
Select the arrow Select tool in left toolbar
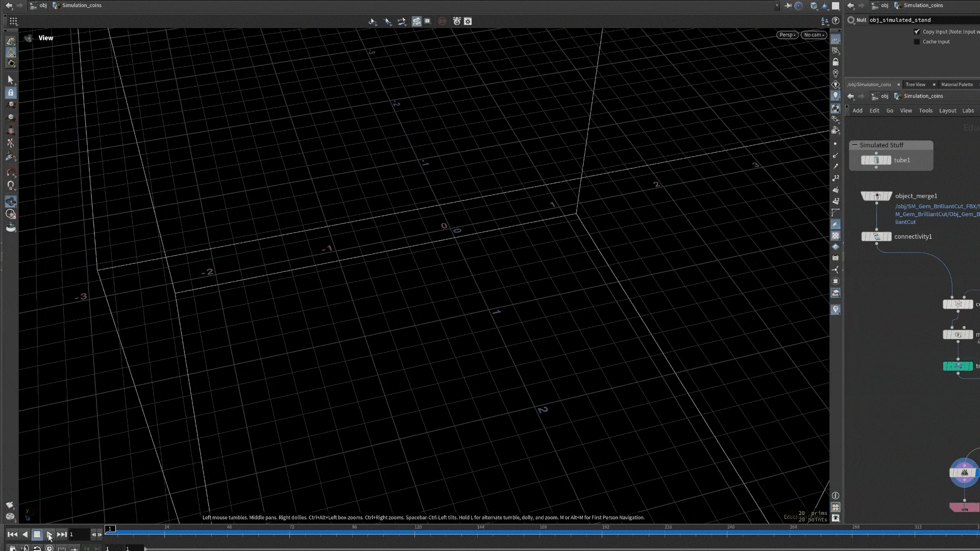point(11,80)
